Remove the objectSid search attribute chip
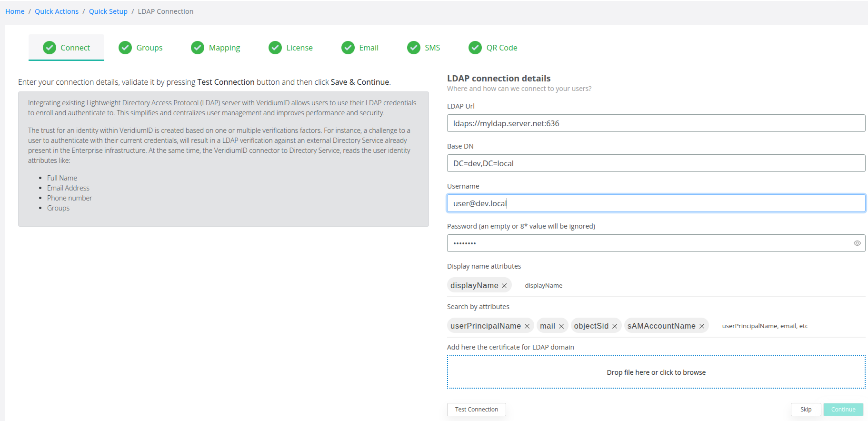Image resolution: width=868 pixels, height=421 pixels. click(x=615, y=326)
